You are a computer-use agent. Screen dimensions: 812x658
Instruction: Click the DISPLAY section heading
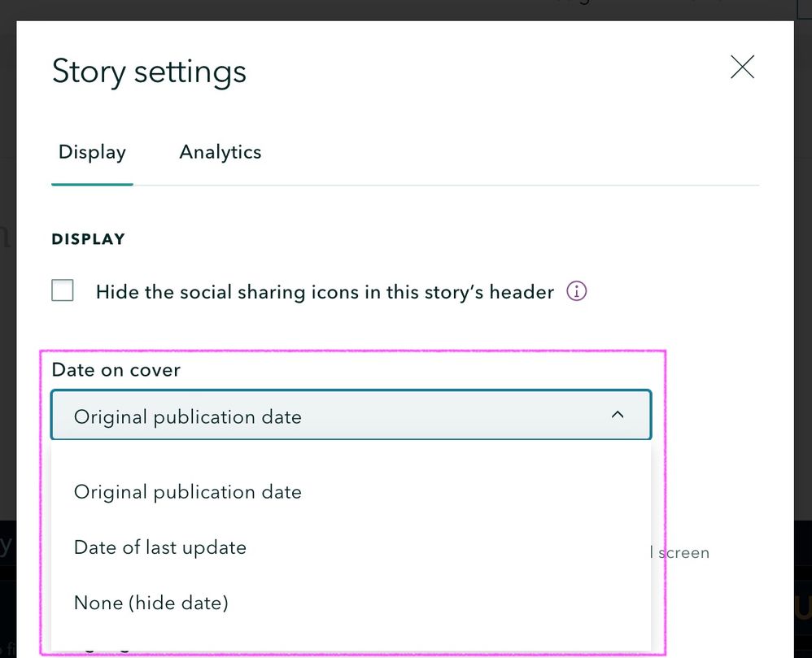point(88,238)
